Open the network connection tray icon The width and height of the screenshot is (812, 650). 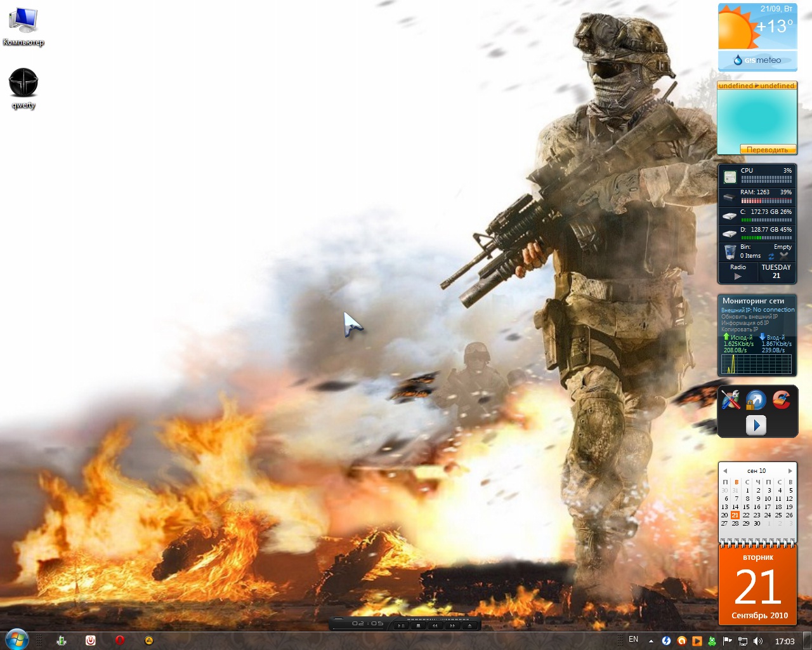pos(742,641)
